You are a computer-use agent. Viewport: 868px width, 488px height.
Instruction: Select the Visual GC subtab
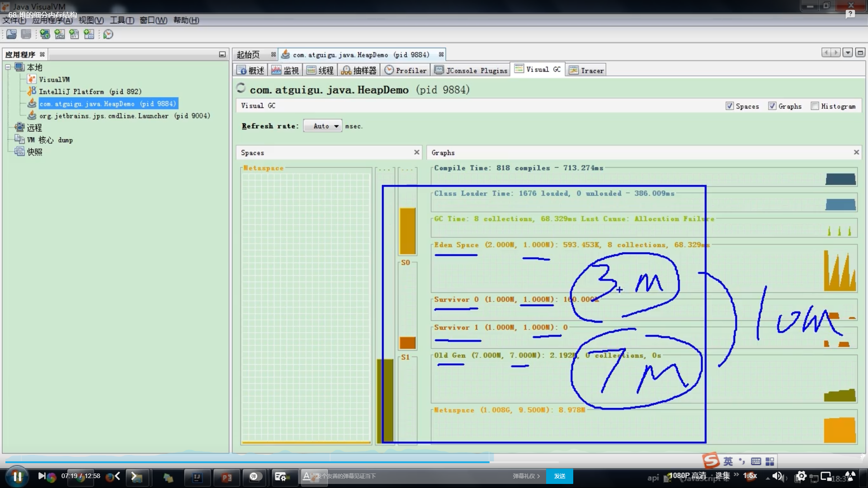pos(538,70)
